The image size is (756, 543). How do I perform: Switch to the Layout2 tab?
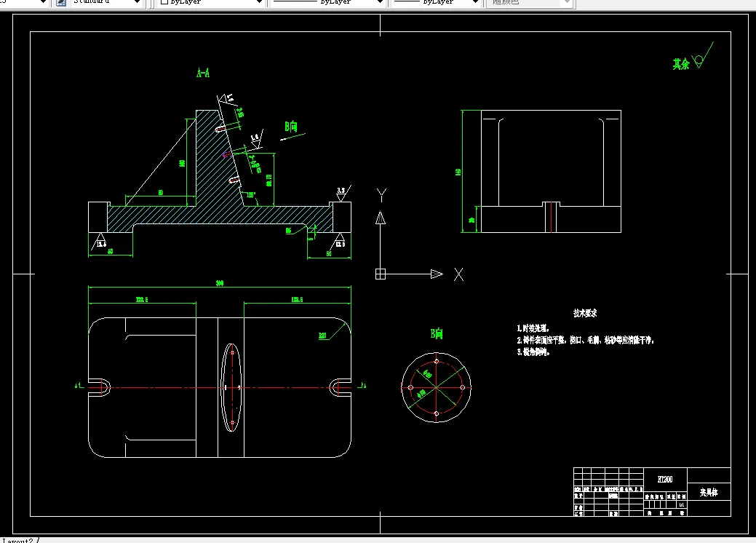point(17,540)
